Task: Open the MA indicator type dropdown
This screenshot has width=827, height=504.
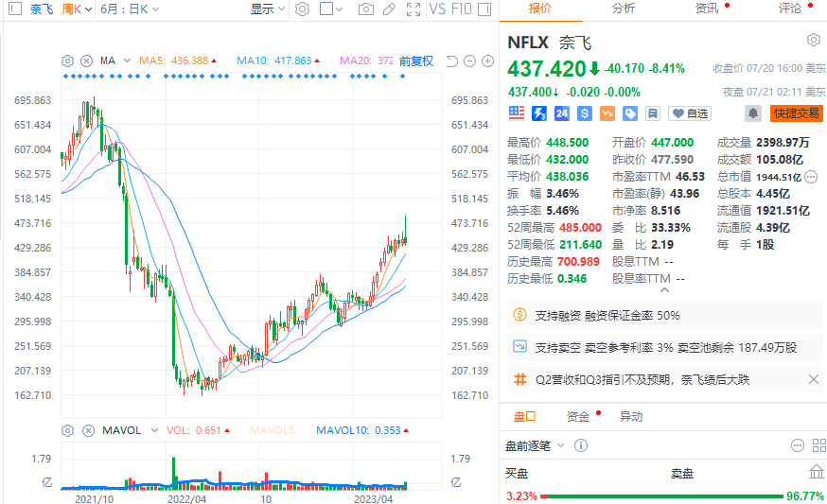Action: pyautogui.click(x=127, y=61)
